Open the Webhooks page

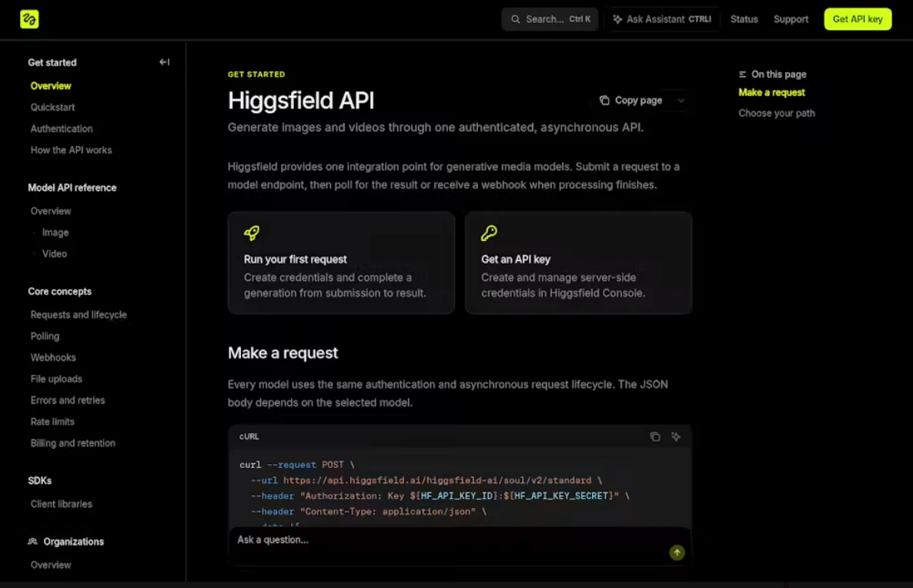tap(53, 357)
